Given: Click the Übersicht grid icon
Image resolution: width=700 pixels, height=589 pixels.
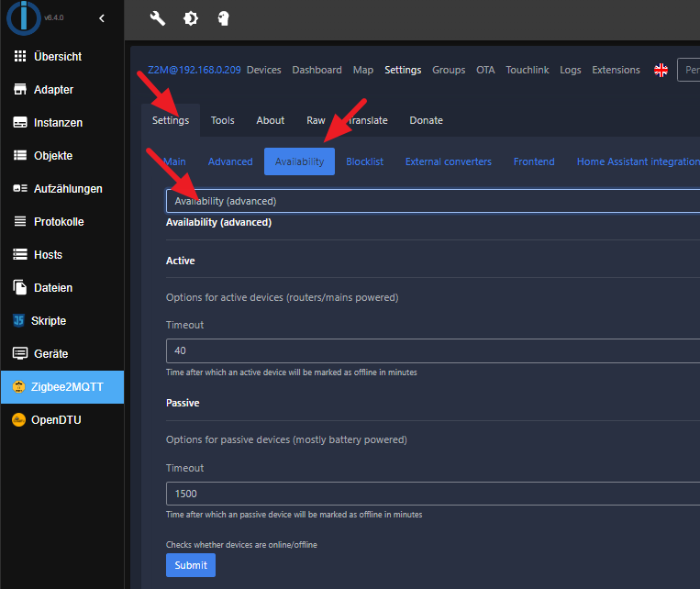Looking at the screenshot, I should [20, 56].
